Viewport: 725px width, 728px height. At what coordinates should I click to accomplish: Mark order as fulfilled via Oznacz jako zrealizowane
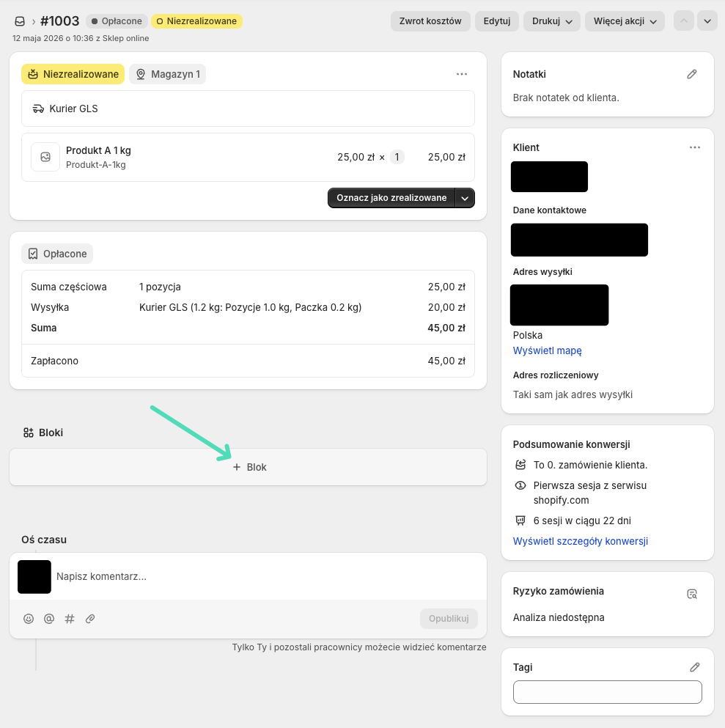(x=391, y=198)
